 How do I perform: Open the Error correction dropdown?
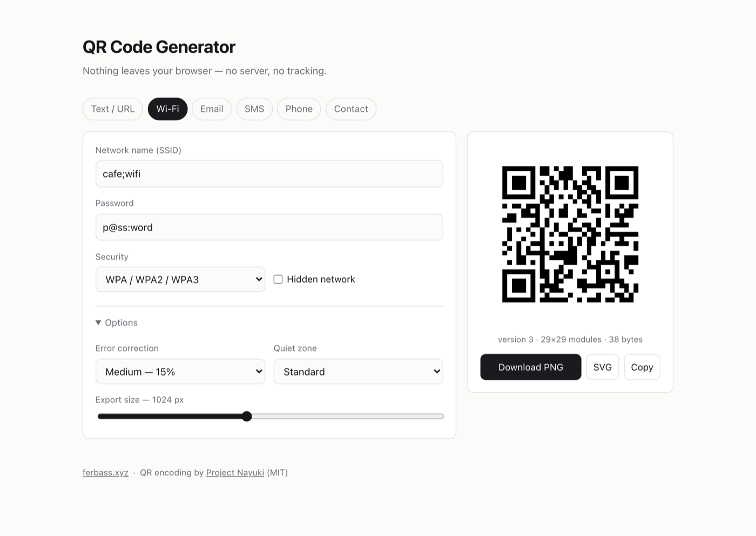click(x=180, y=372)
